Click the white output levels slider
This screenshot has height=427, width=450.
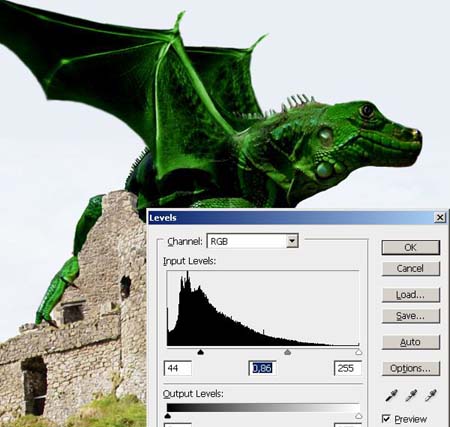pyautogui.click(x=359, y=416)
